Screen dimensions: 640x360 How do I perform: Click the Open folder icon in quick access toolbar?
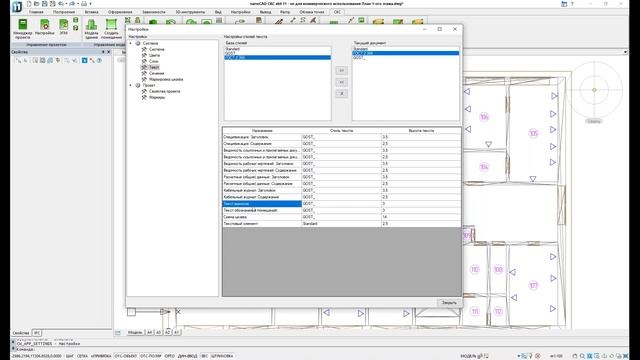(36, 4)
